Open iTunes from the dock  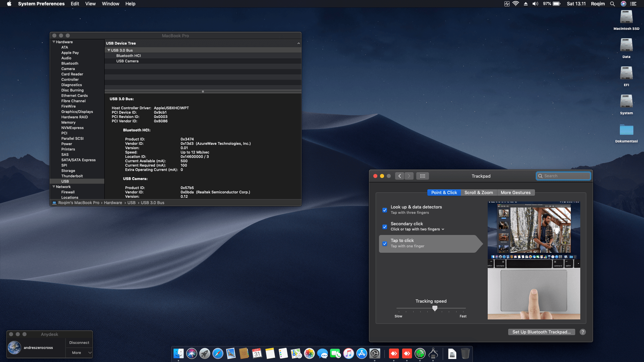coord(348,353)
